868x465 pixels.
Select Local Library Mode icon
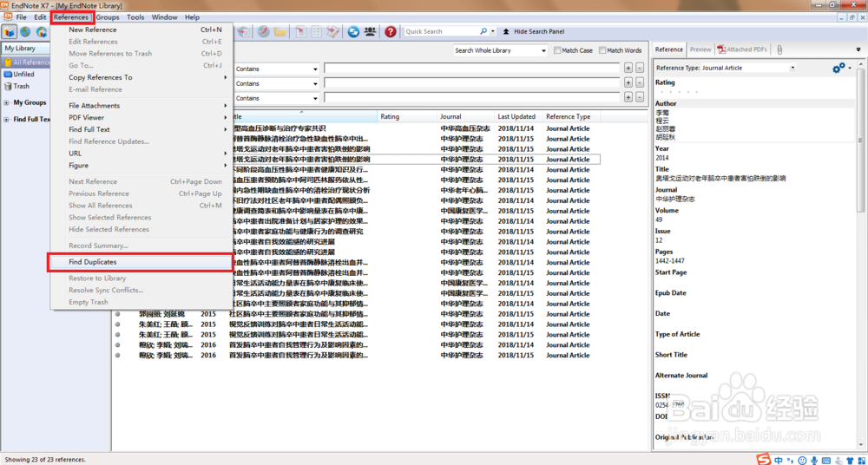10,31
